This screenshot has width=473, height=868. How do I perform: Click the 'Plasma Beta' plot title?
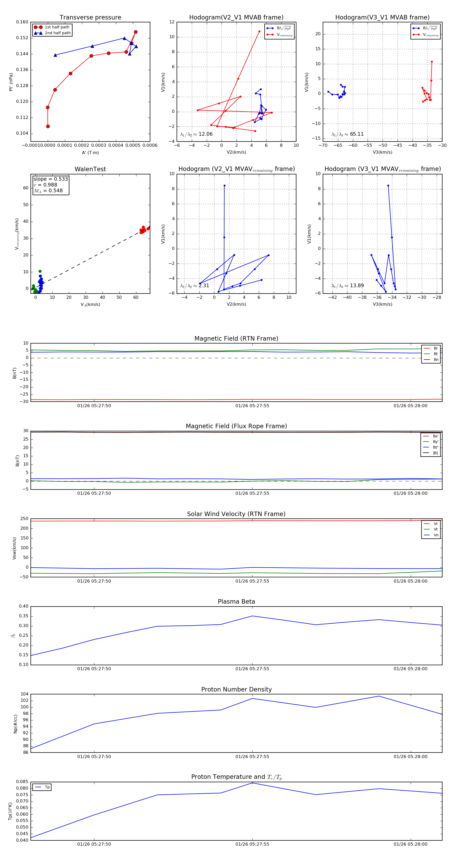pos(236,602)
